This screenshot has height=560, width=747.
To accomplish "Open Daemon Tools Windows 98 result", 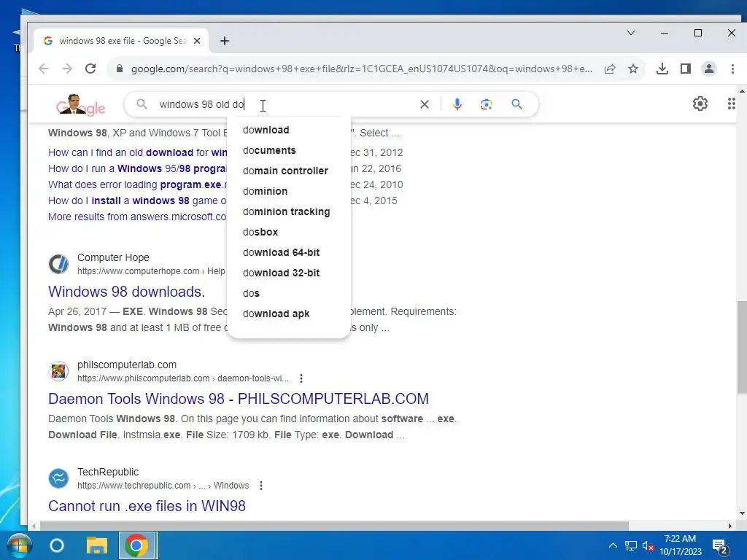I will (239, 399).
